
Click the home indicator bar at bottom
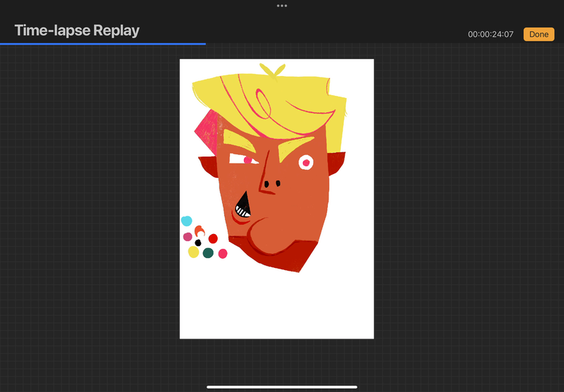point(282,386)
